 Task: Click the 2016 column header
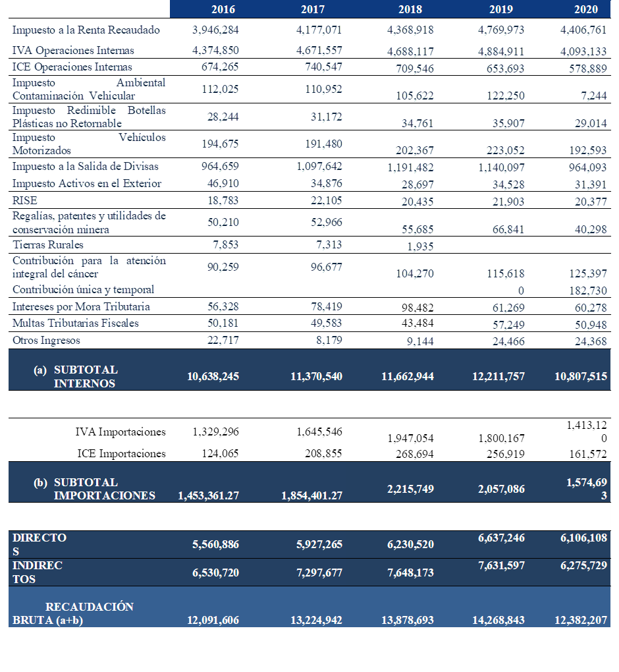click(223, 9)
